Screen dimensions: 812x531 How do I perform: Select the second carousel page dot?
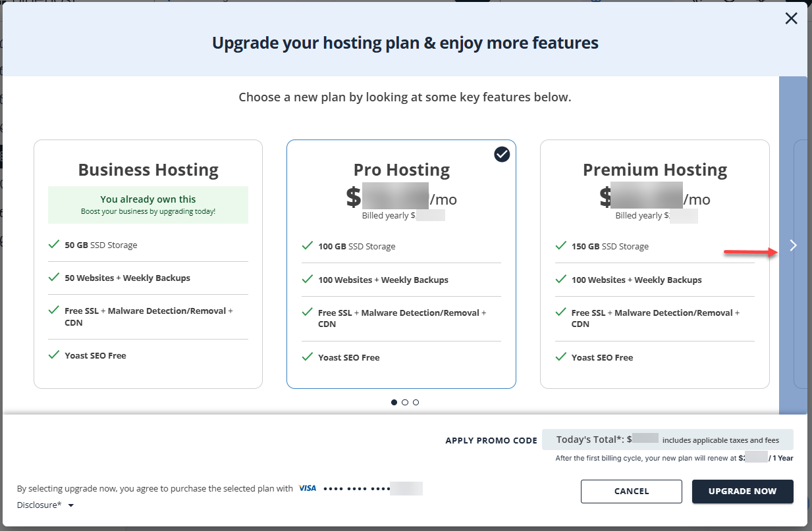(x=405, y=402)
